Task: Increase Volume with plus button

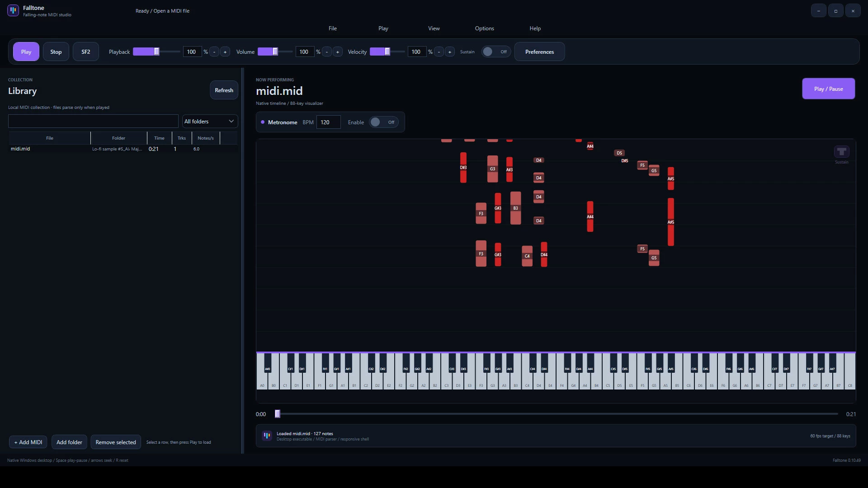Action: [x=338, y=52]
